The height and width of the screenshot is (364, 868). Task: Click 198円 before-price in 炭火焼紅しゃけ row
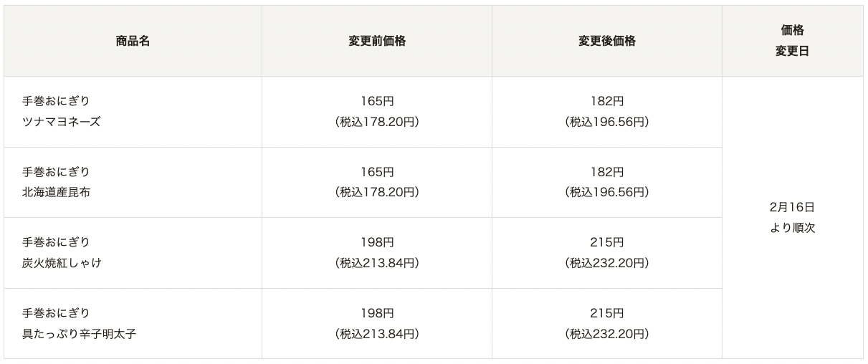377,242
